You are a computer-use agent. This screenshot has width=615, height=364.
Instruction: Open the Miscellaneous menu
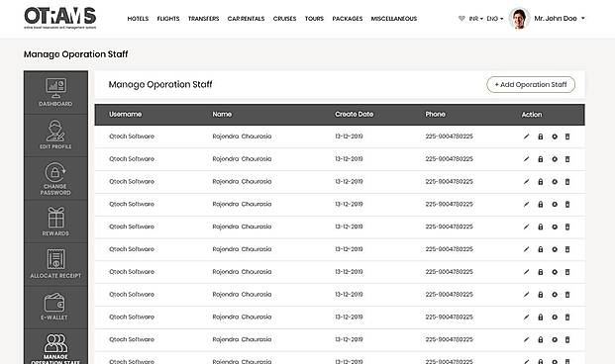(x=394, y=19)
